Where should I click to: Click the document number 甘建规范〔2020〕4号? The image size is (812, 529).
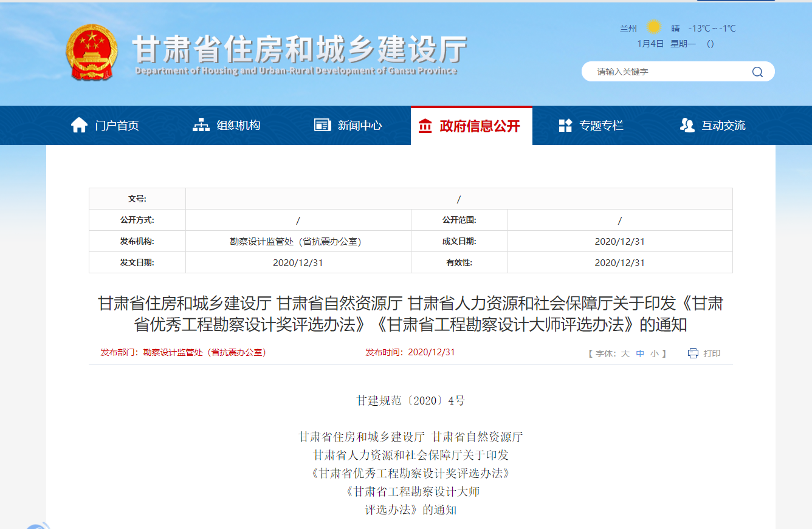410,400
